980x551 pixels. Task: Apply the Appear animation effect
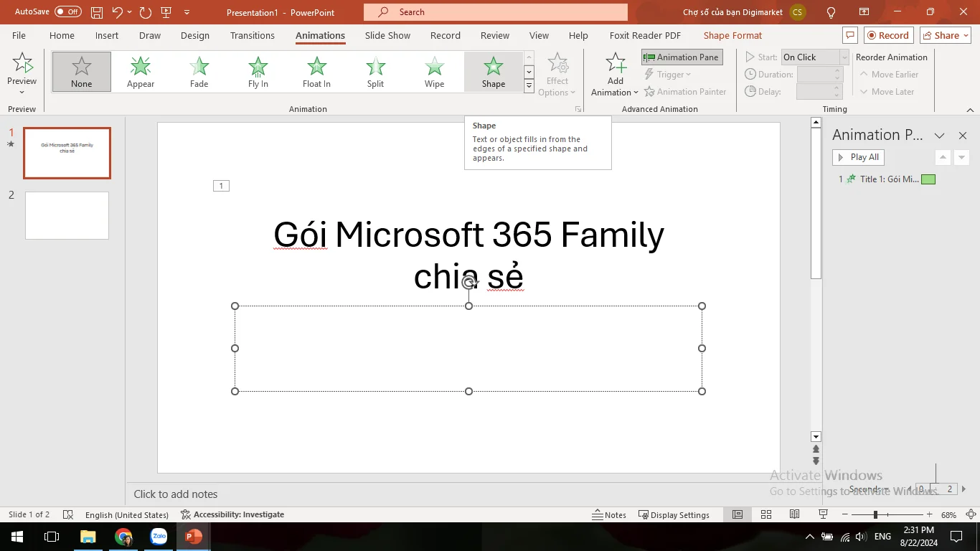141,72
